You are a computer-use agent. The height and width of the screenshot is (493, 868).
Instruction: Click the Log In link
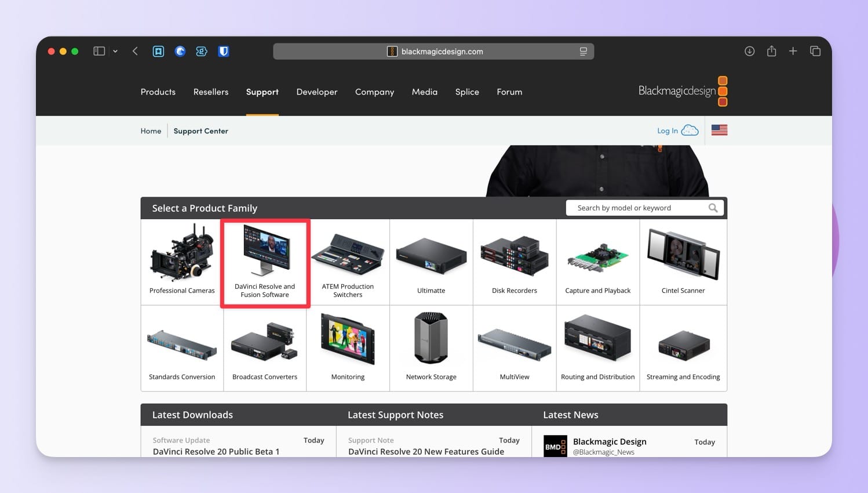[667, 131]
